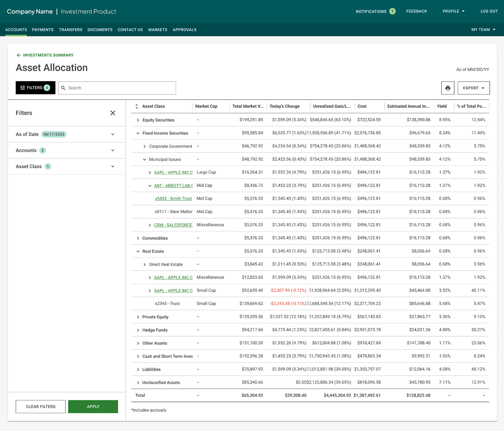Click the *Includes accruals footnote
This screenshot has width=504, height=431.
[x=149, y=410]
